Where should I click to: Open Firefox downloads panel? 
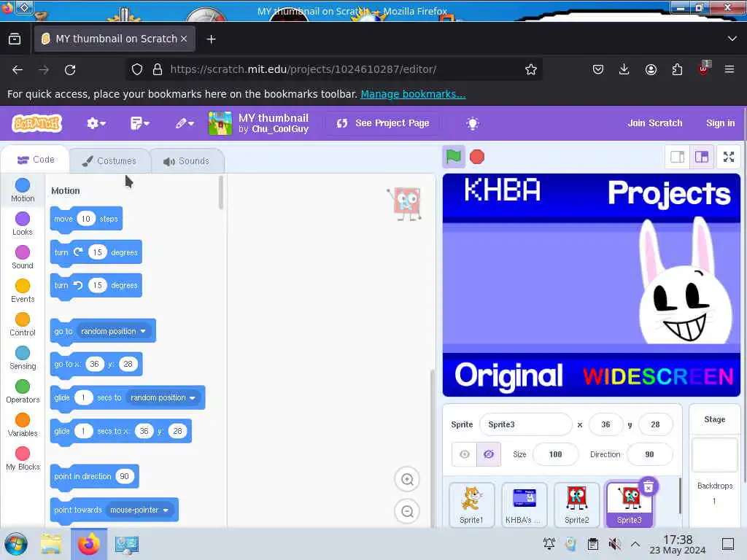(x=624, y=69)
